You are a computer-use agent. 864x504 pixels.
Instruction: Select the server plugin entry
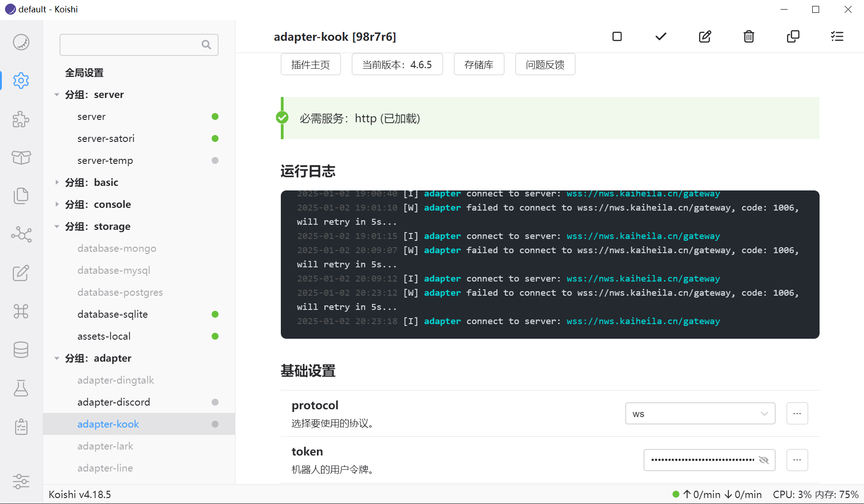pos(139,116)
